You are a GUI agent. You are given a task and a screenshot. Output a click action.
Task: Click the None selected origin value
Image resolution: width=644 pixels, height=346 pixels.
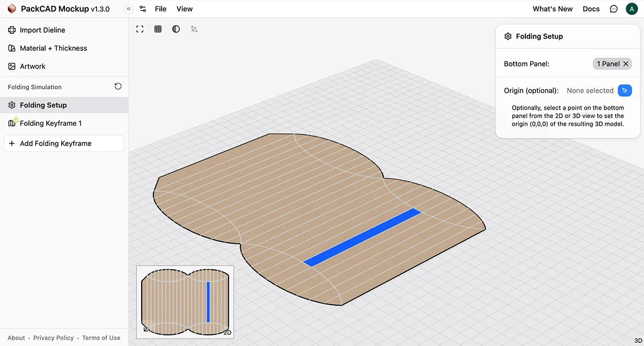590,91
